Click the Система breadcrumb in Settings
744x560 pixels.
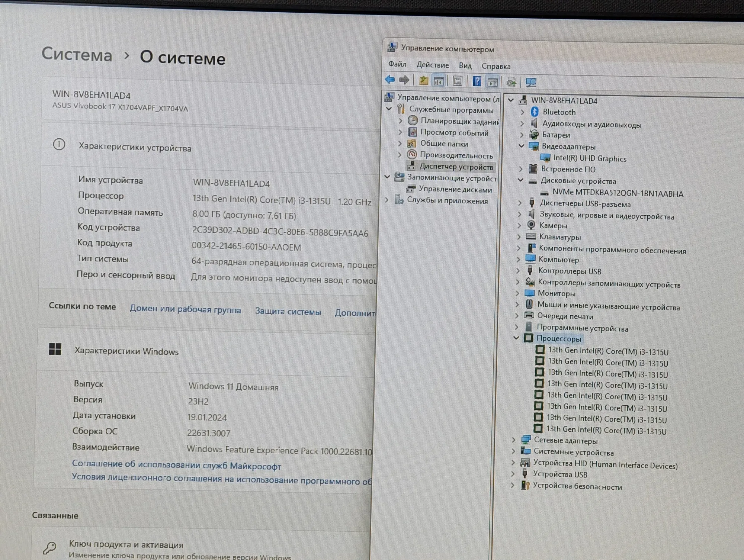[77, 55]
